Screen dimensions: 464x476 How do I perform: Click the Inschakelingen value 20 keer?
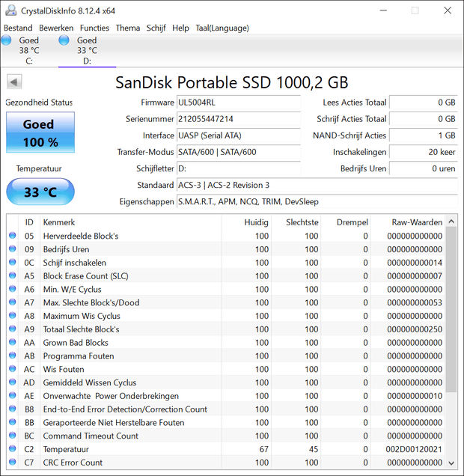[424, 152]
